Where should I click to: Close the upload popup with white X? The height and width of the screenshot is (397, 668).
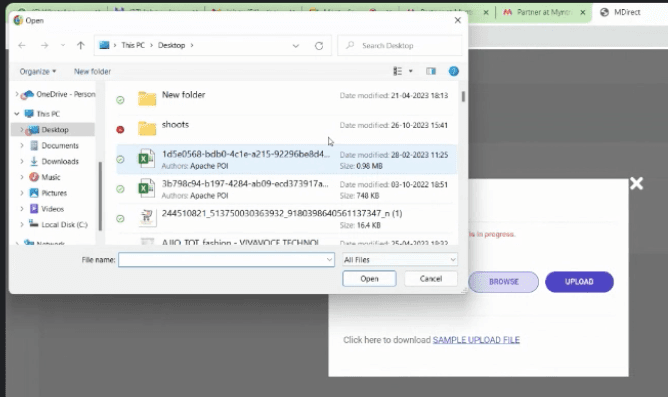click(x=636, y=183)
